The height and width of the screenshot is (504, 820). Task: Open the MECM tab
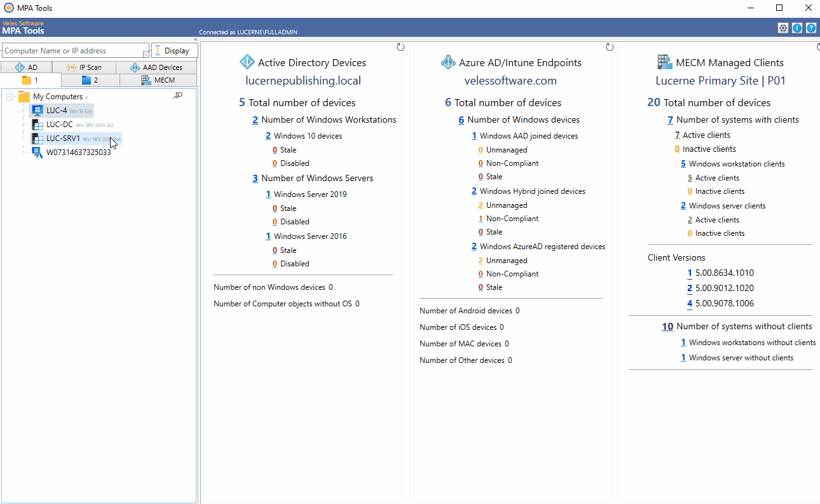[x=158, y=79]
